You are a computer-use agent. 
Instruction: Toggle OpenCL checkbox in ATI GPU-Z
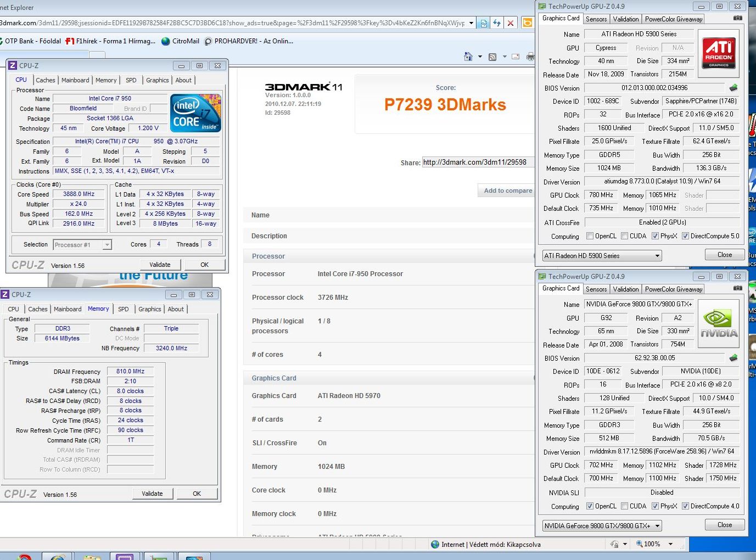[x=590, y=236]
